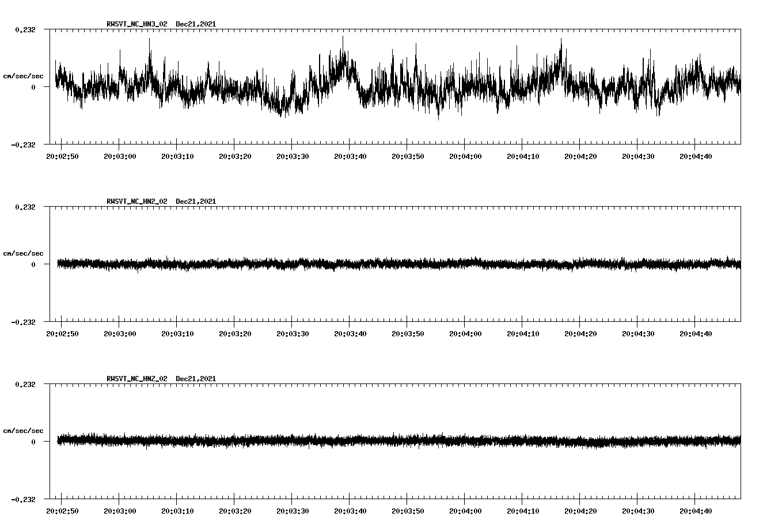Click the RWSVT_NC_HN3_02 Dec21,2021 plot title
782x532 pixels.
tap(161, 24)
